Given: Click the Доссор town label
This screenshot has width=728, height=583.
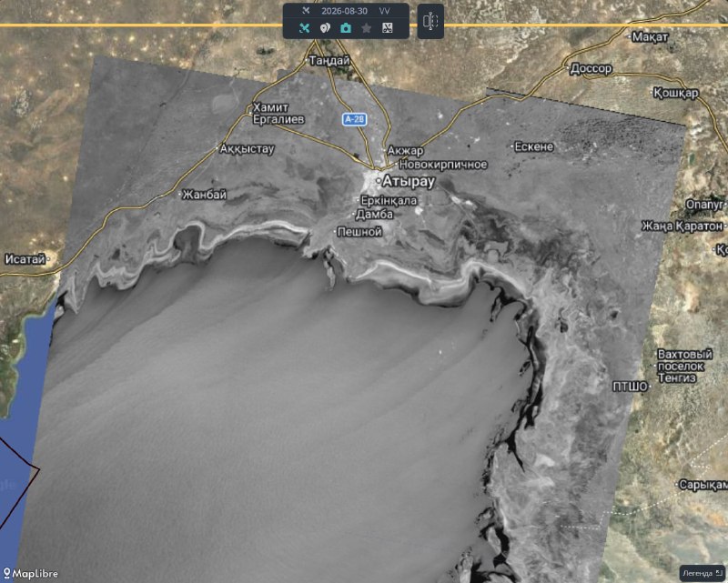Looking at the screenshot, I should coord(591,69).
